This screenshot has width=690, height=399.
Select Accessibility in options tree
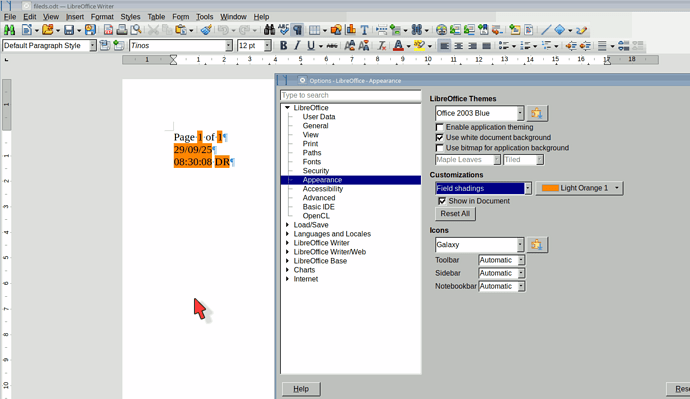[323, 189]
